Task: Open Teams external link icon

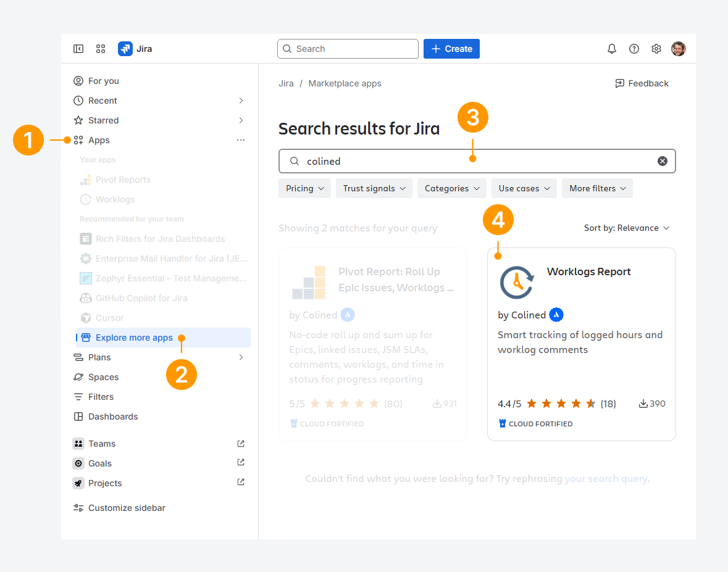Action: (240, 444)
